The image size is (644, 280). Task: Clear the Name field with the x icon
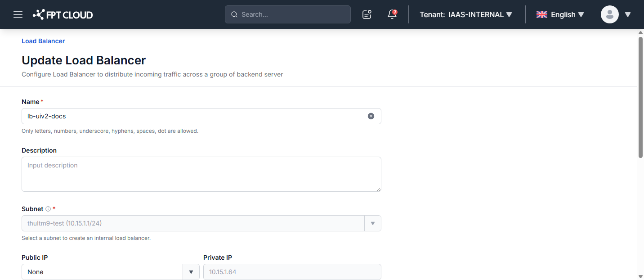pos(371,116)
